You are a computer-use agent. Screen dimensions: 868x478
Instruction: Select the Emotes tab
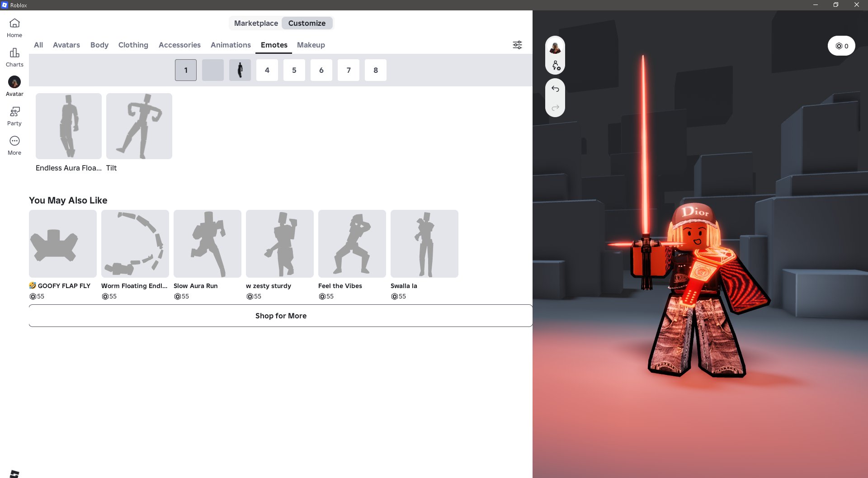[x=274, y=45]
